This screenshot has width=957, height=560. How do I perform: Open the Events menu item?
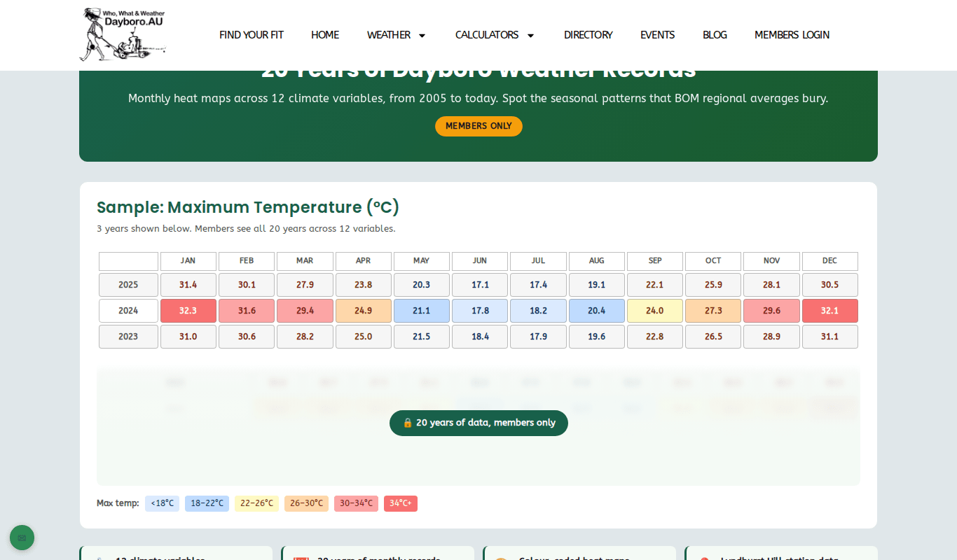pos(658,35)
